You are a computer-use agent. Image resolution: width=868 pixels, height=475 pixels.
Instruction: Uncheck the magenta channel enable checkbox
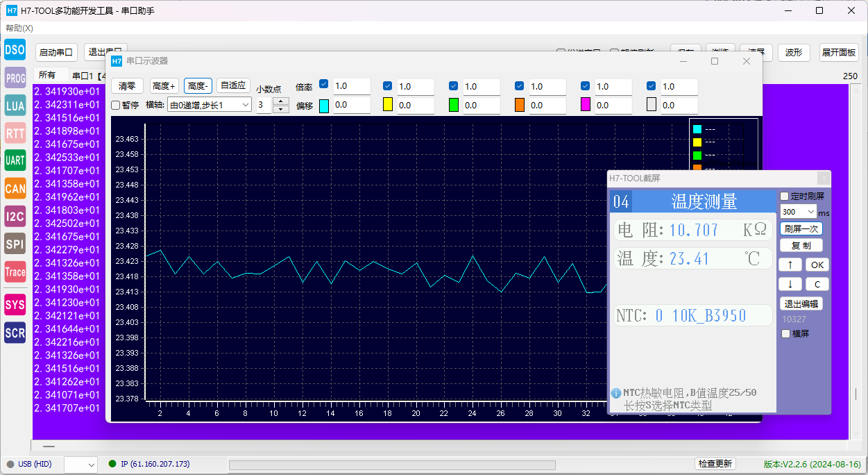pyautogui.click(x=586, y=86)
